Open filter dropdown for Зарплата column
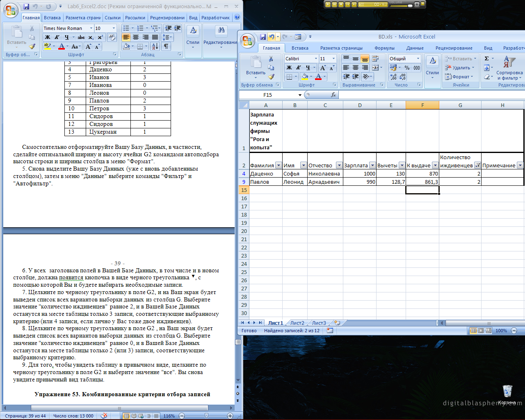 (372, 165)
